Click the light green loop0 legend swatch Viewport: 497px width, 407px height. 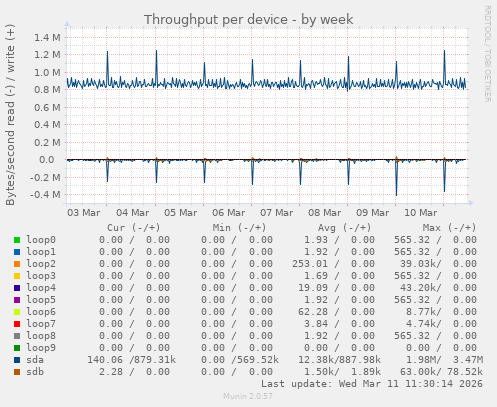click(x=17, y=240)
